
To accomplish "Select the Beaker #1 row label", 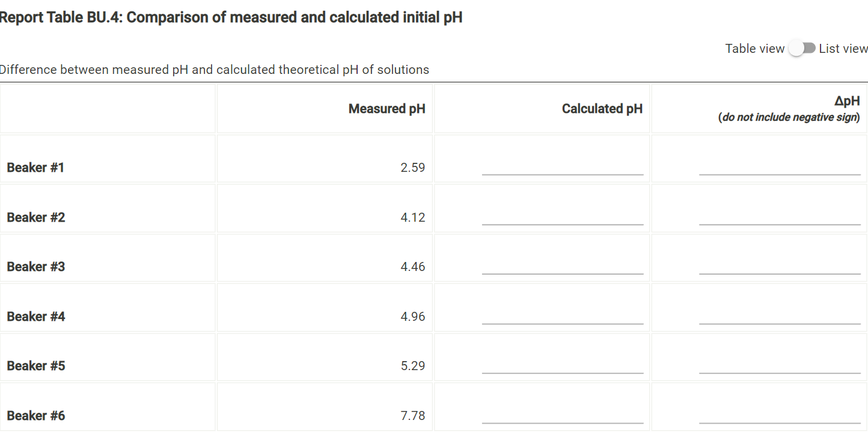I will [35, 168].
